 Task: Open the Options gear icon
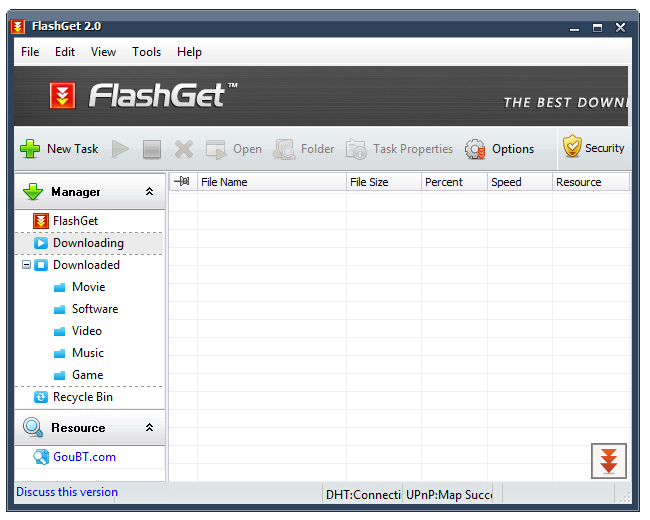475,149
